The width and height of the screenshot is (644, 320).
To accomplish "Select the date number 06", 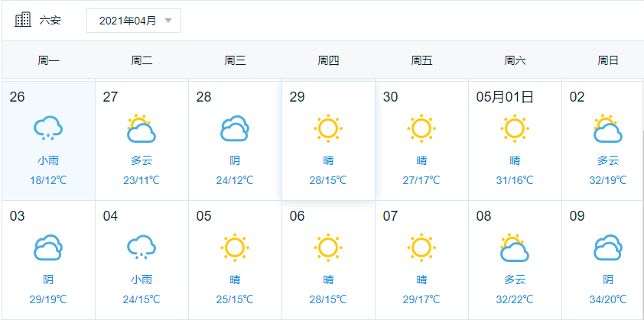I will (297, 216).
